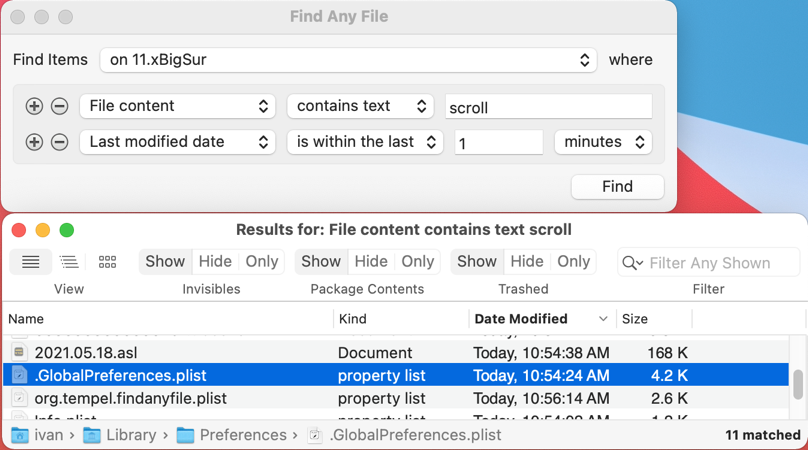The image size is (808, 450).
Task: Click the filter magnifying glass icon
Action: click(x=632, y=263)
